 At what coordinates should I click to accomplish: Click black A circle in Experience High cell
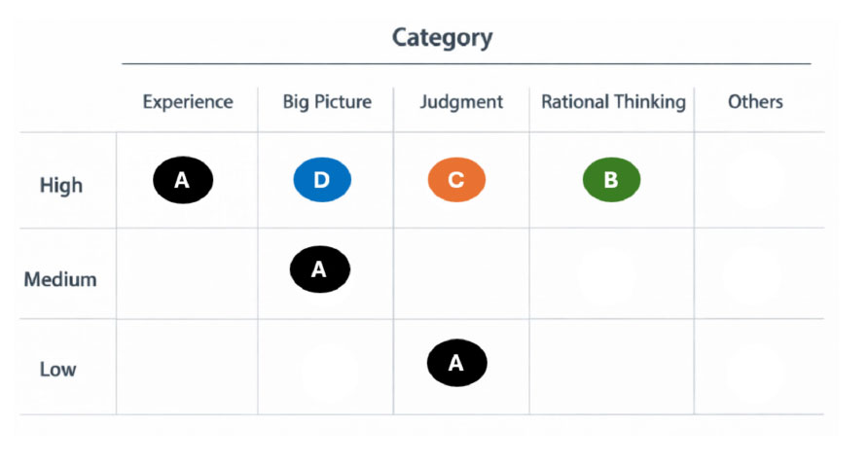pos(183,180)
